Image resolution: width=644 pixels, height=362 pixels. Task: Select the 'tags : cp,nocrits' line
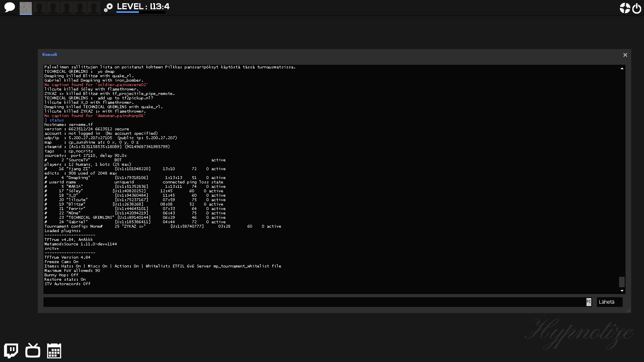click(68, 151)
